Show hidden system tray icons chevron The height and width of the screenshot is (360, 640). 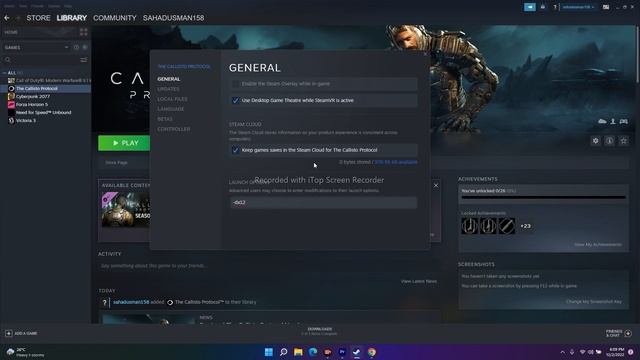click(562, 352)
